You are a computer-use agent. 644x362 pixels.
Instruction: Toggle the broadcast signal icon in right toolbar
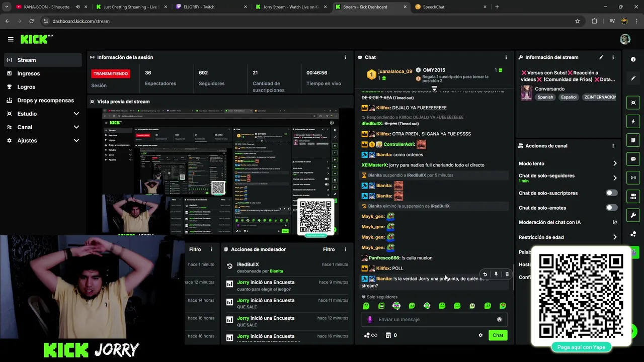click(633, 177)
